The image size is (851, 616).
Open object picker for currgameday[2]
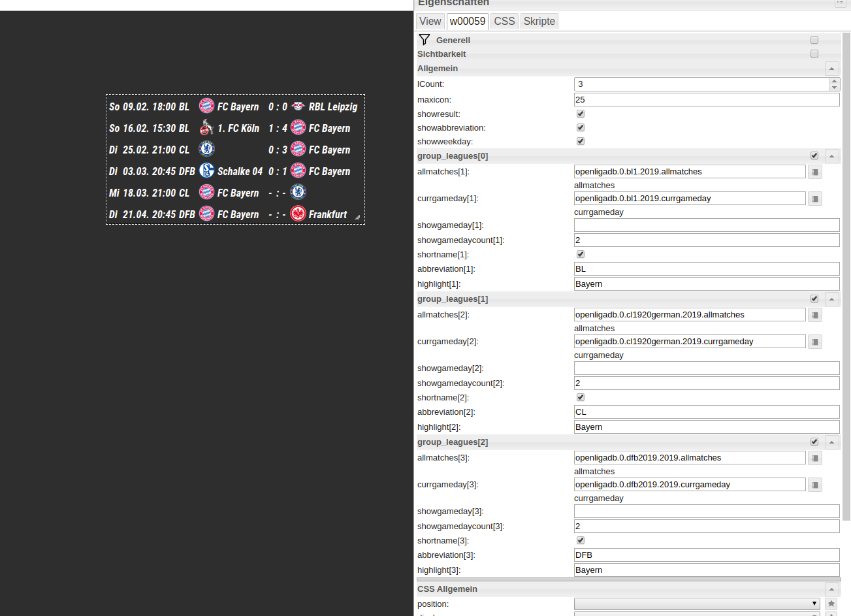[815, 342]
